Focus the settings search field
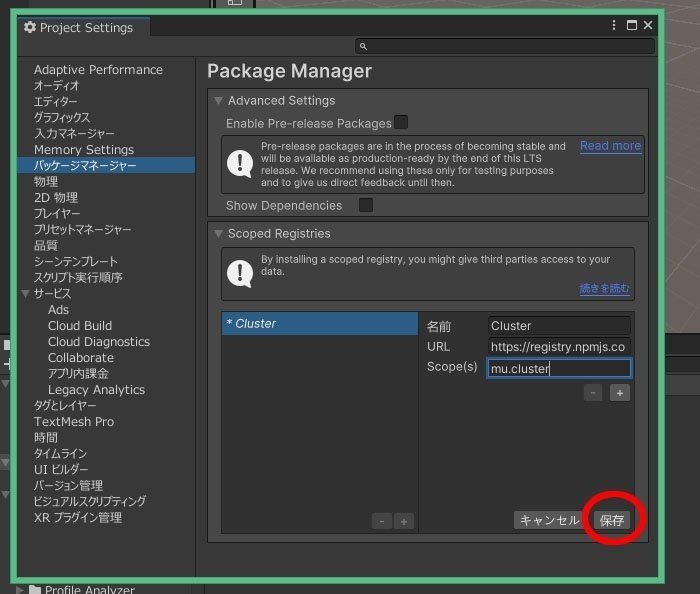Screen dimensions: 700x594 tap(505, 46)
